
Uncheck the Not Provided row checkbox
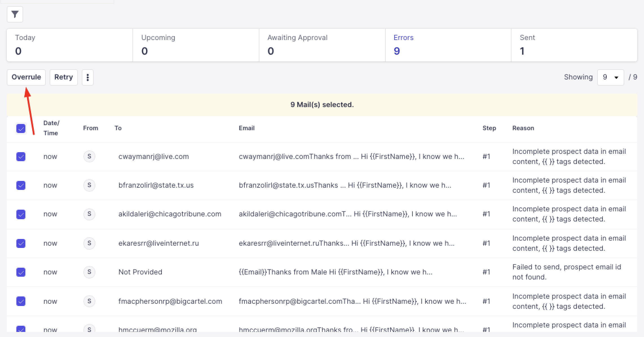click(x=21, y=272)
